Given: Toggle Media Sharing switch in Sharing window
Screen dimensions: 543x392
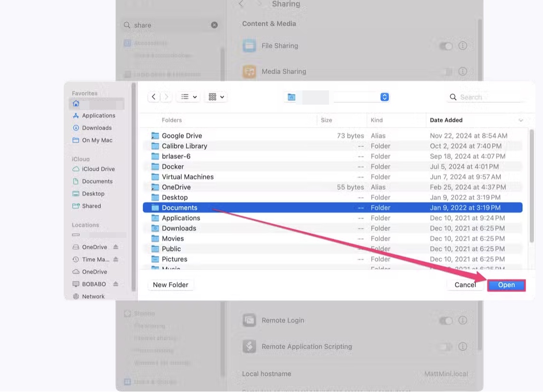Looking at the screenshot, I should pyautogui.click(x=446, y=71).
